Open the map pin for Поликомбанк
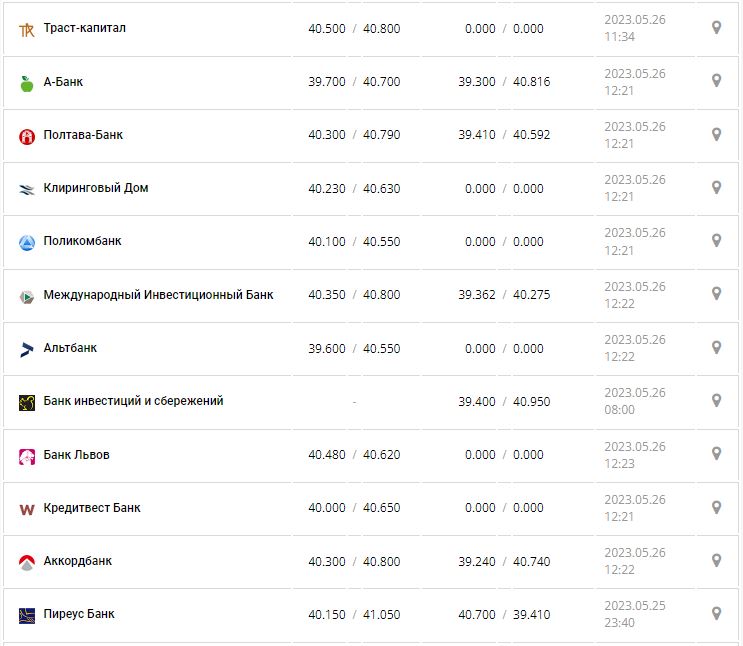Screen dimensions: 743x646 tap(716, 241)
